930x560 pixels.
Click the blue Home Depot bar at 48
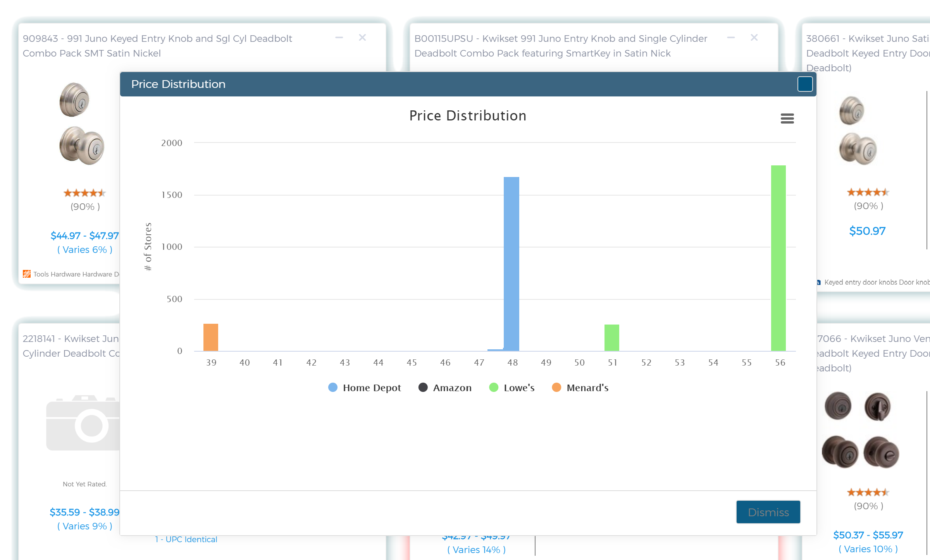pos(511,263)
